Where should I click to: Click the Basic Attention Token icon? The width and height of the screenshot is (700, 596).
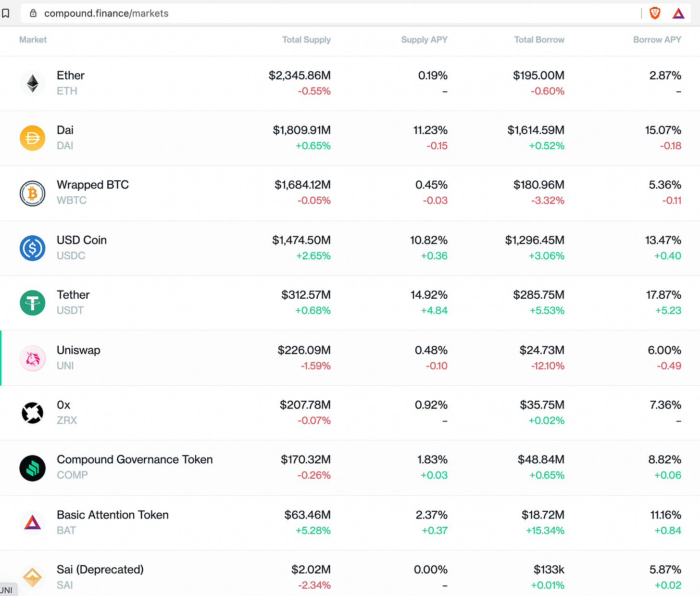(x=32, y=523)
